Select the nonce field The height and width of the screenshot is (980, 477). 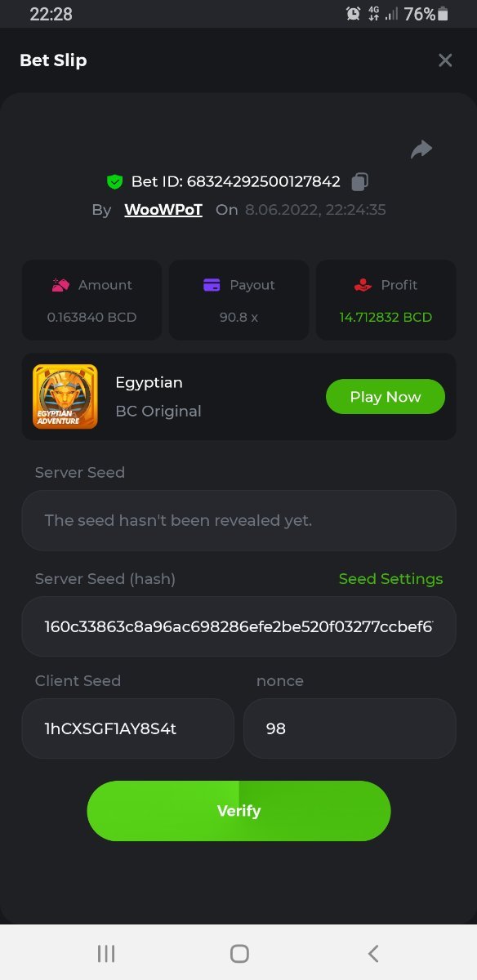point(350,728)
